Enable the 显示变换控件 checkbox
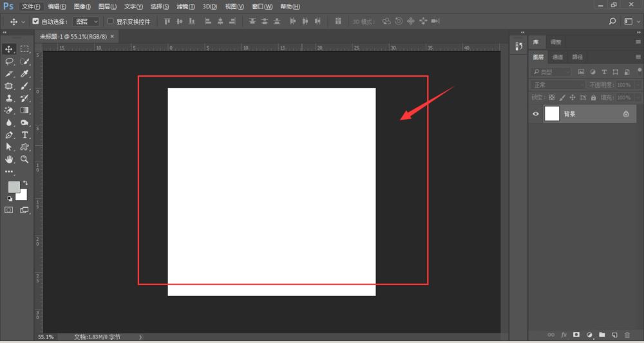 pos(111,21)
